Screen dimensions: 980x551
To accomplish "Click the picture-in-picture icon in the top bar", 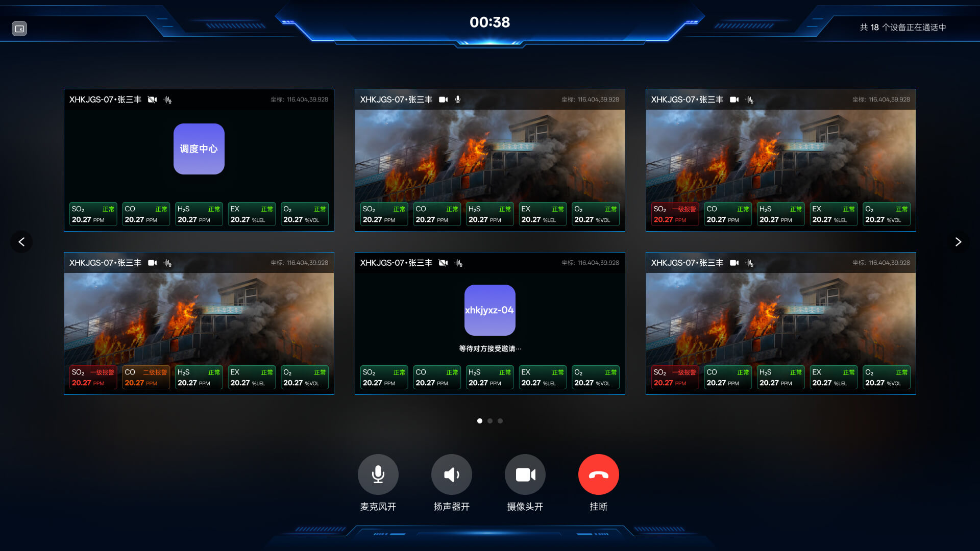I will tap(19, 29).
